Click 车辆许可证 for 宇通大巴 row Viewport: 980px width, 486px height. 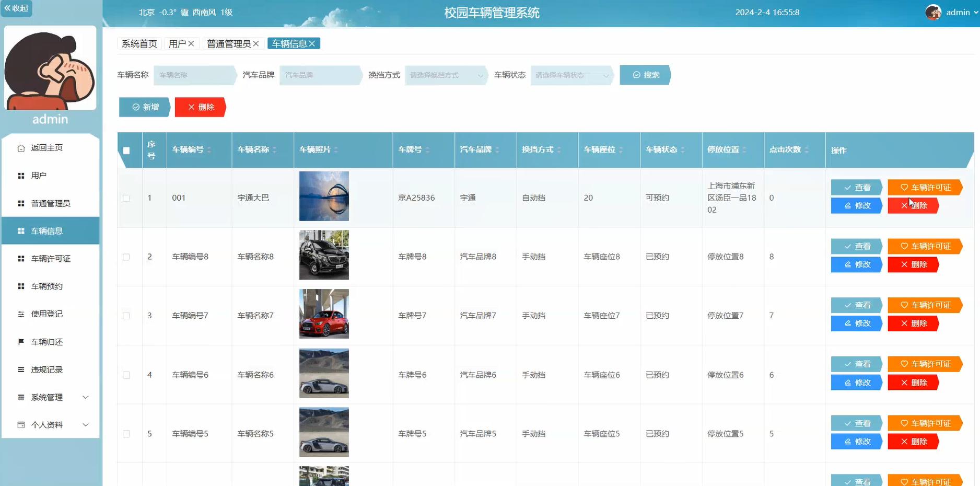(925, 187)
